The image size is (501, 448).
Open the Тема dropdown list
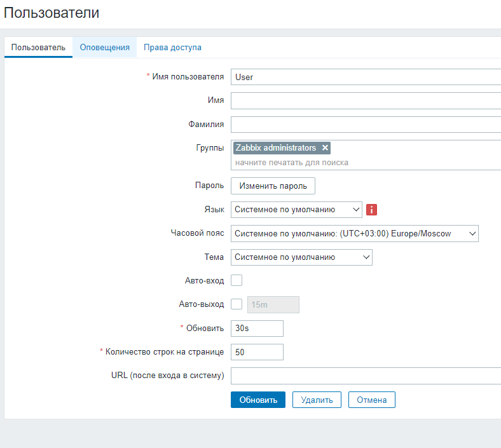click(301, 257)
